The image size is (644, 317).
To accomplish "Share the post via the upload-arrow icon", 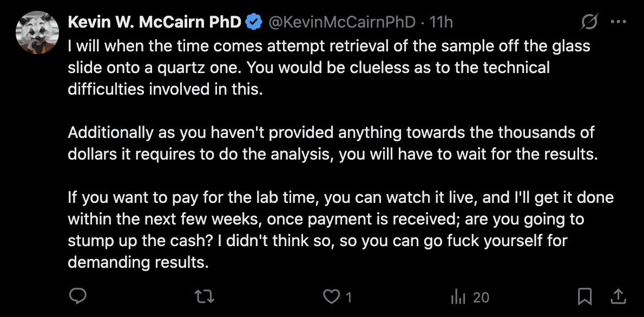I will coord(618,296).
